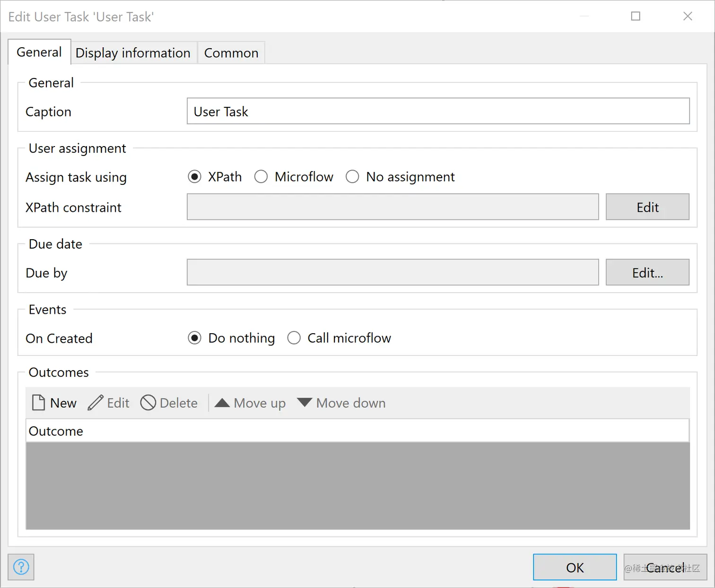
Task: Close the Edit User Task dialog
Action: coord(688,16)
